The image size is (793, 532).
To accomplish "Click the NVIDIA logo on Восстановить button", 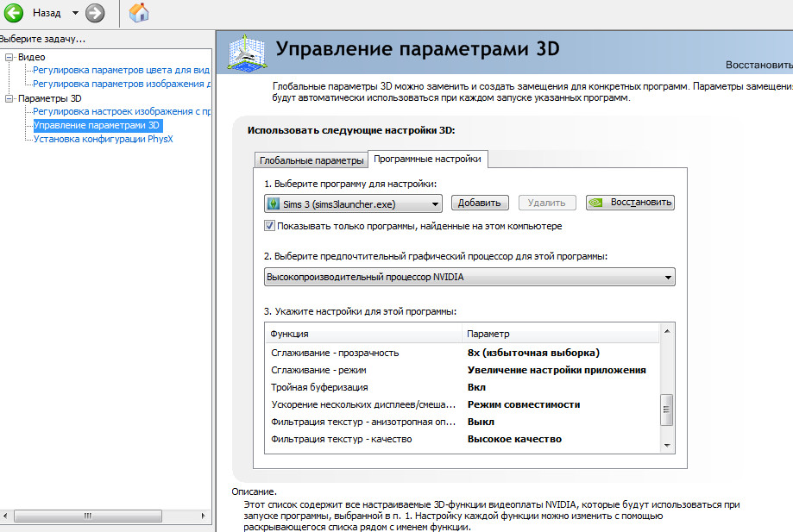I will pyautogui.click(x=596, y=203).
